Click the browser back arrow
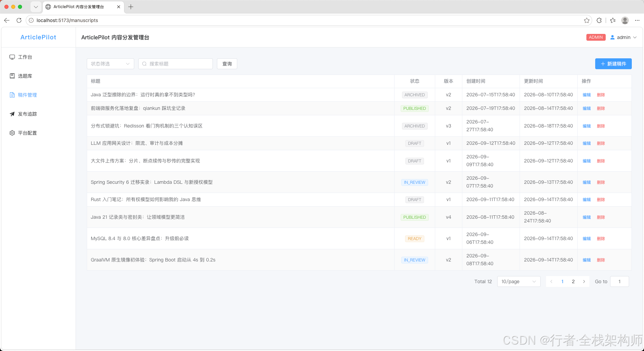Image resolution: width=644 pixels, height=351 pixels. tap(7, 20)
